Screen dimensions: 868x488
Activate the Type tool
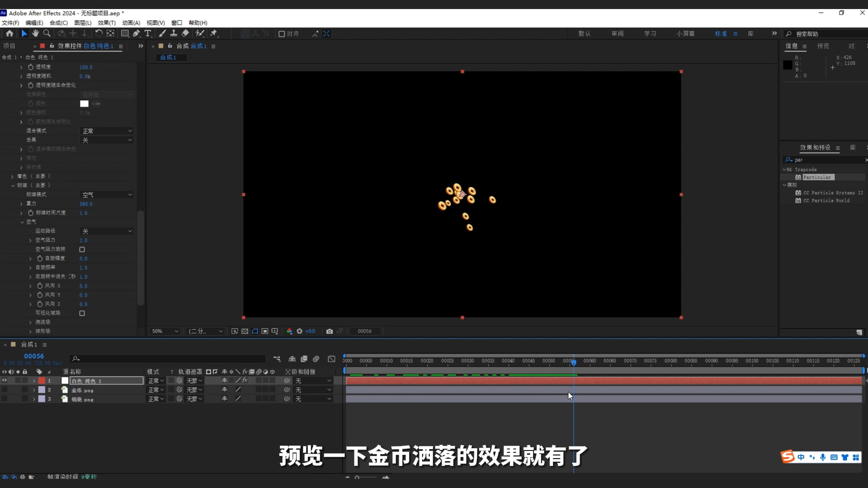pyautogui.click(x=148, y=33)
